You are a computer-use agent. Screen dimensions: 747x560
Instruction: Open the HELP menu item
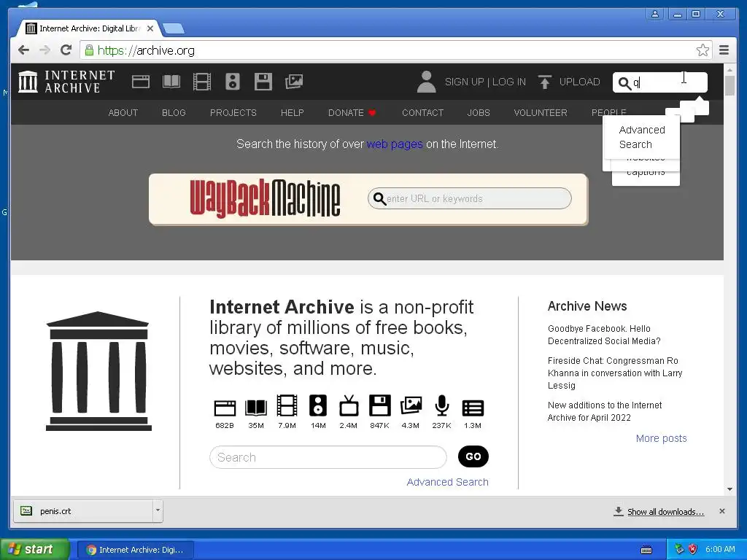point(292,113)
